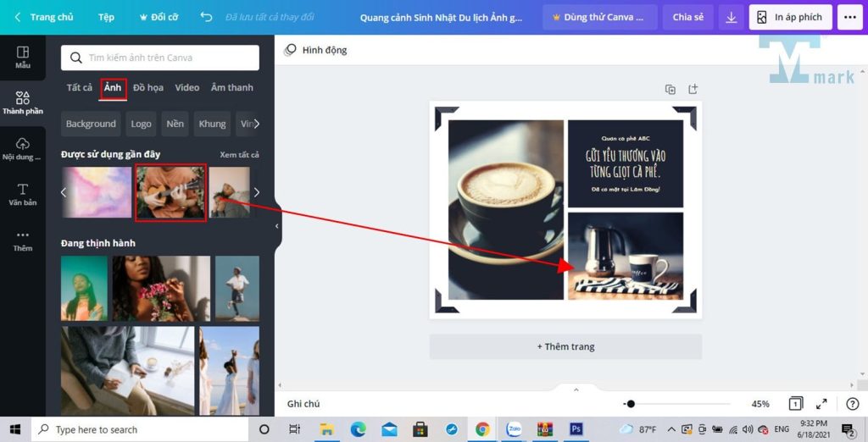The image size is (868, 442).
Task: Click the add page icon above canvas
Action: pos(693,90)
